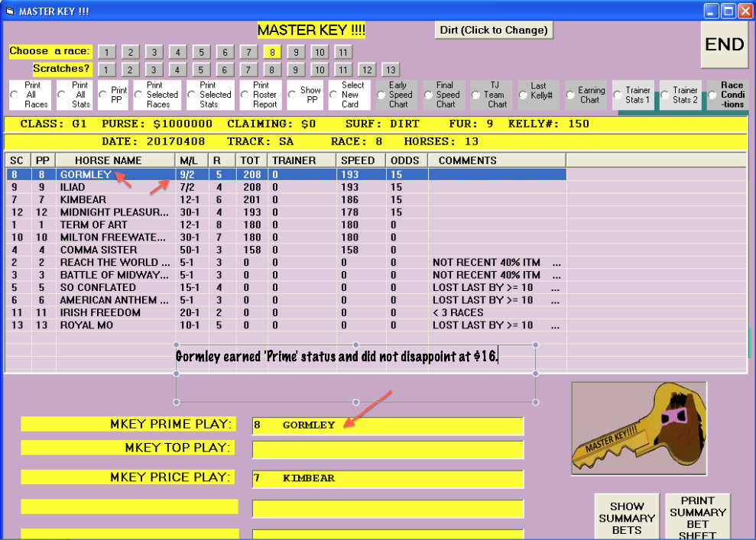Select the REACH THE WORLD row
Image resolution: width=756 pixels, height=540 pixels.
pyautogui.click(x=286, y=262)
